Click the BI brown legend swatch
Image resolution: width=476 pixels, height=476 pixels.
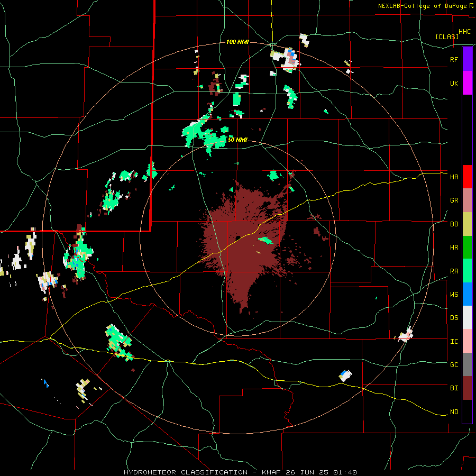coord(467,388)
